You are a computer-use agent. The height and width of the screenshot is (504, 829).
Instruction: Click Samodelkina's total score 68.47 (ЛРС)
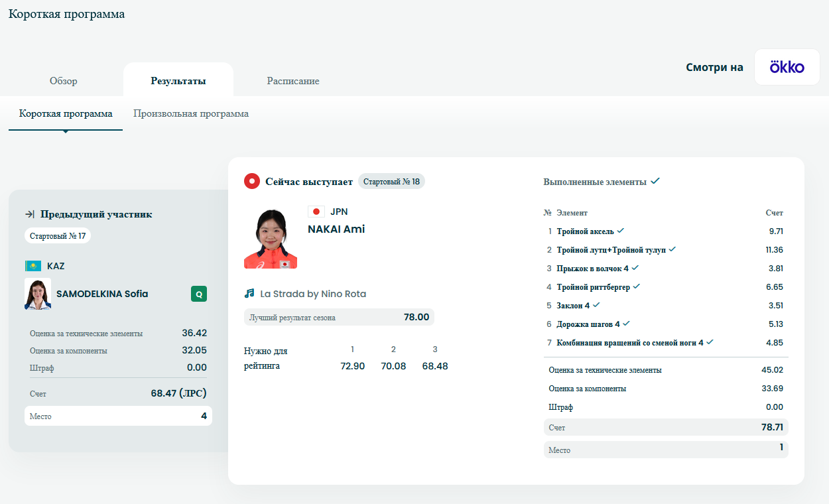178,393
